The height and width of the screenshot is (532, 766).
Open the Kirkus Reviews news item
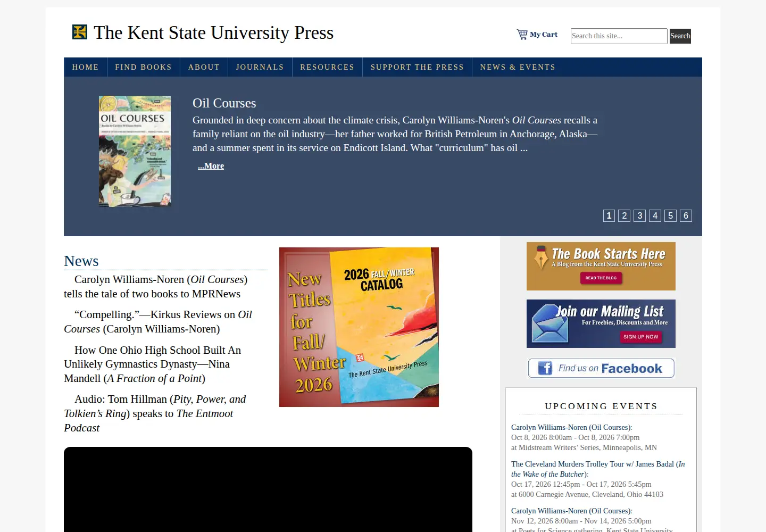[158, 322]
